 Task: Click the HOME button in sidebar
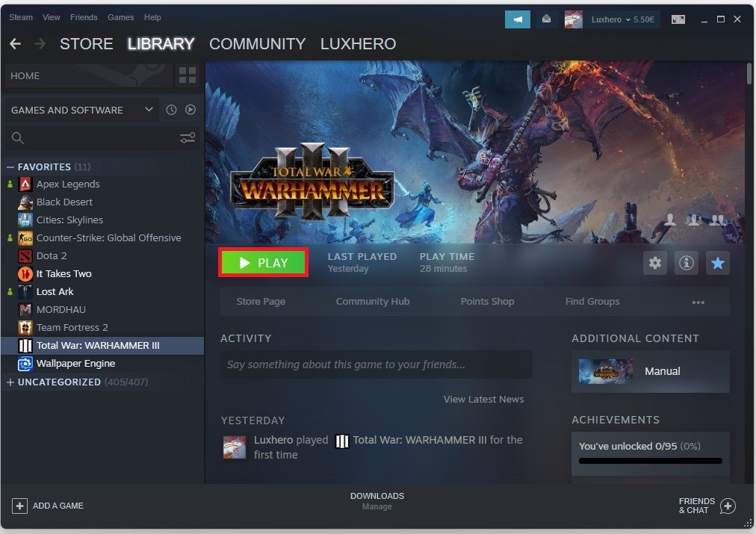[x=88, y=75]
